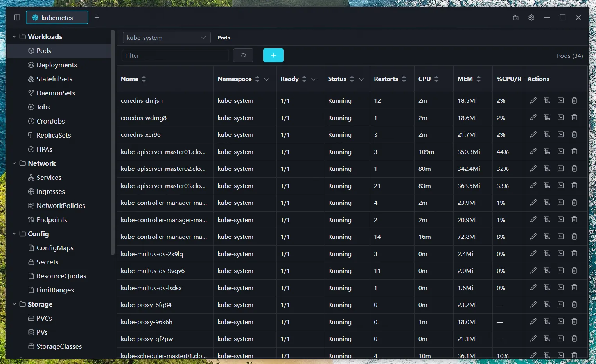Sort pods by MEM usage

point(479,79)
